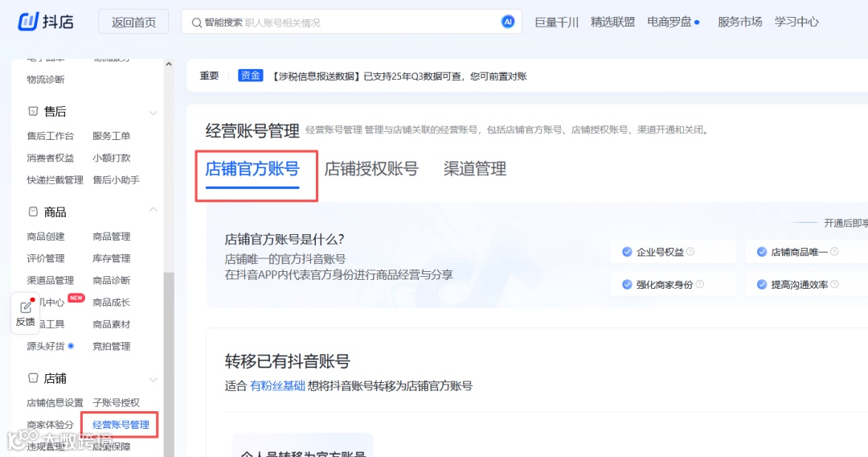Image resolution: width=868 pixels, height=457 pixels.
Task: Open 消费者权益 in sidebar
Action: 51,158
